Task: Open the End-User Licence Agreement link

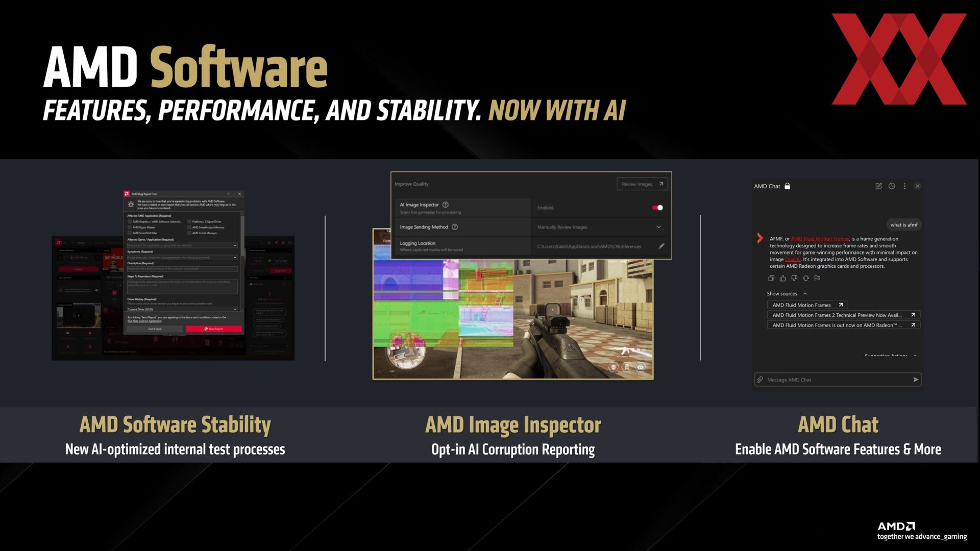Action: coord(144,321)
